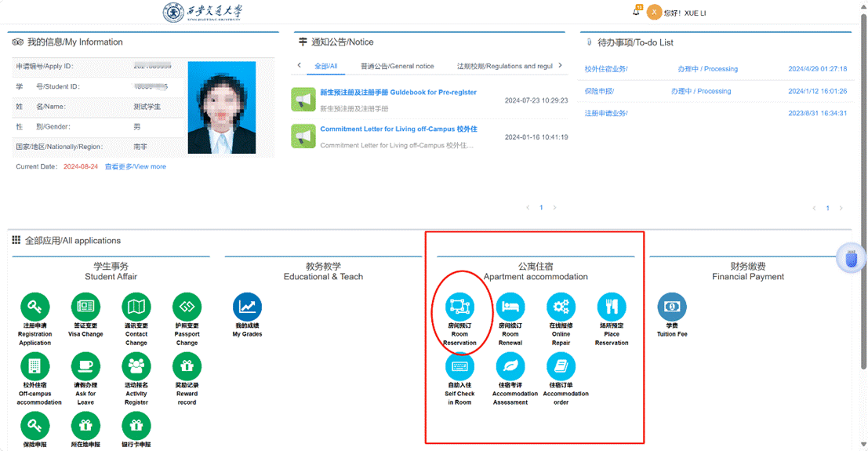Open the Room Renewal icon
This screenshot has height=451, width=868.
510,307
